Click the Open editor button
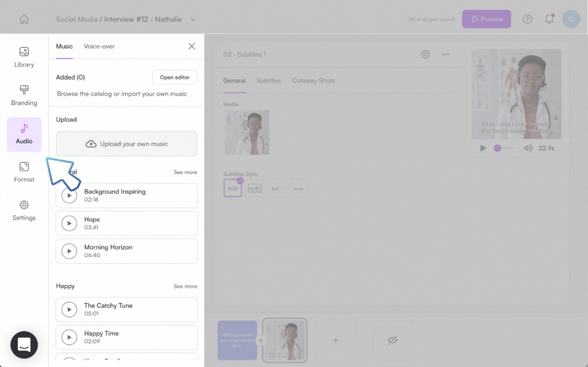This screenshot has height=367, width=588. tap(174, 78)
